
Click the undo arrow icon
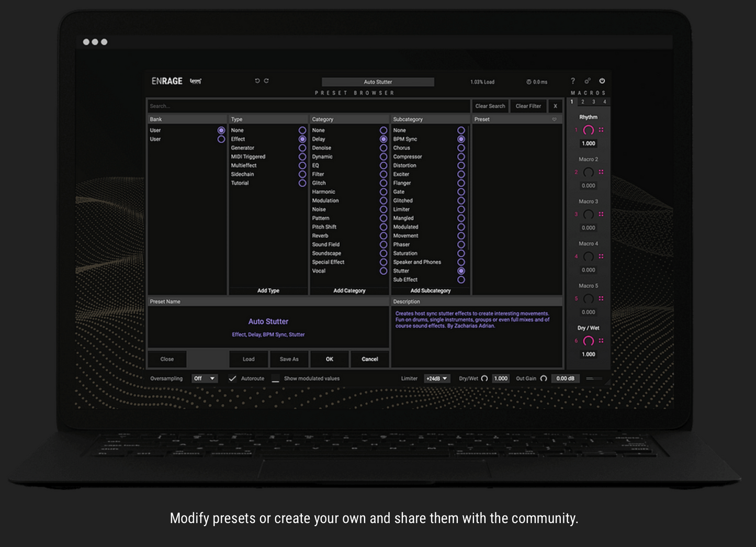(257, 81)
